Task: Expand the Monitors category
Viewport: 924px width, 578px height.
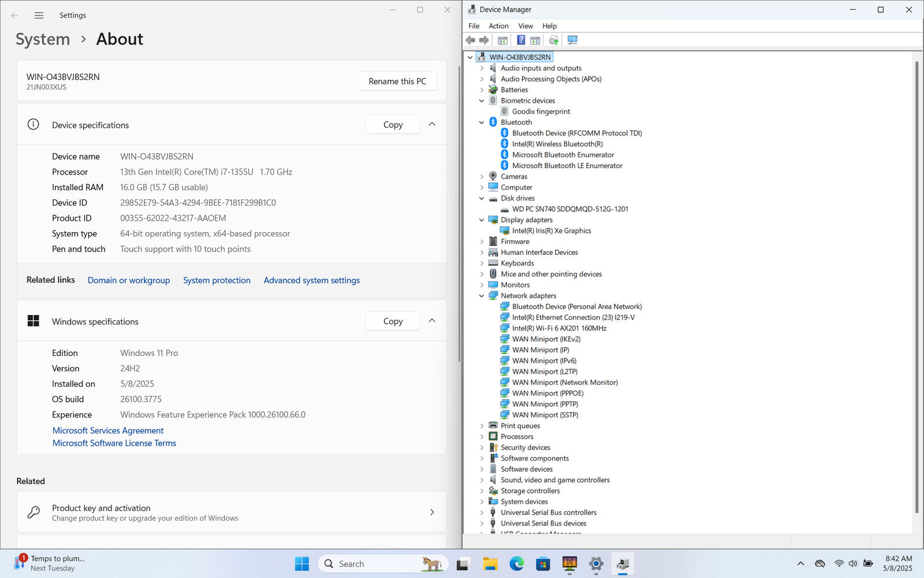Action: coord(482,285)
